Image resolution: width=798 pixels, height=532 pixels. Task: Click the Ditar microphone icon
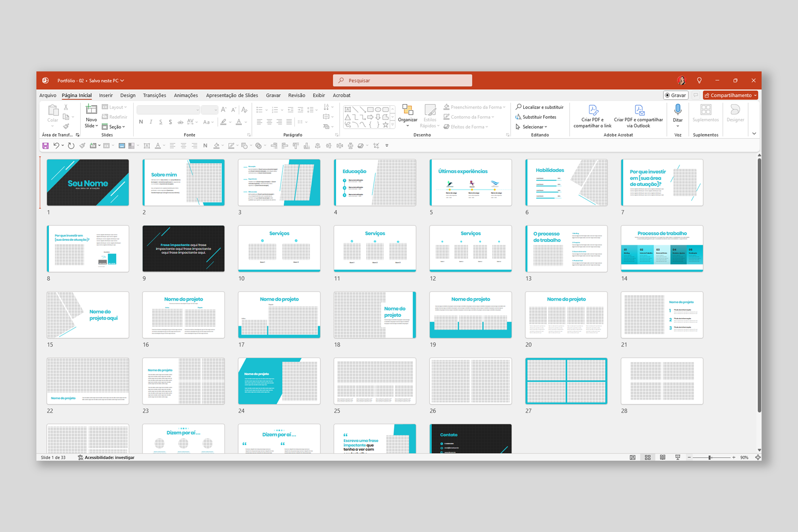677,110
